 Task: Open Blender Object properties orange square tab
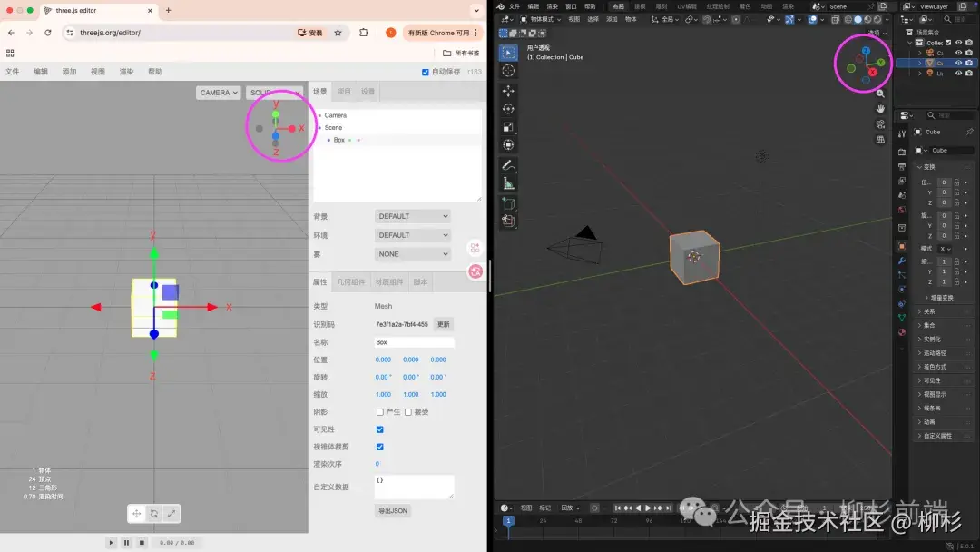click(x=902, y=246)
